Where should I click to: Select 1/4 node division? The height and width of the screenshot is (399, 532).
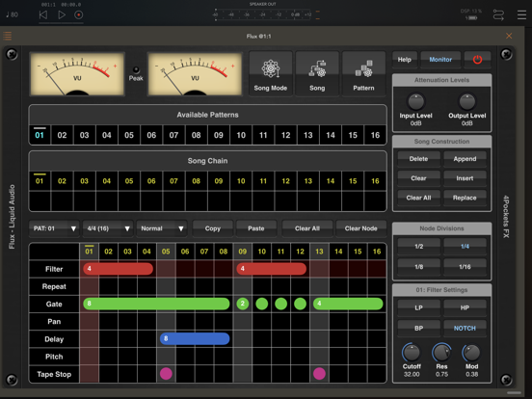click(x=465, y=247)
